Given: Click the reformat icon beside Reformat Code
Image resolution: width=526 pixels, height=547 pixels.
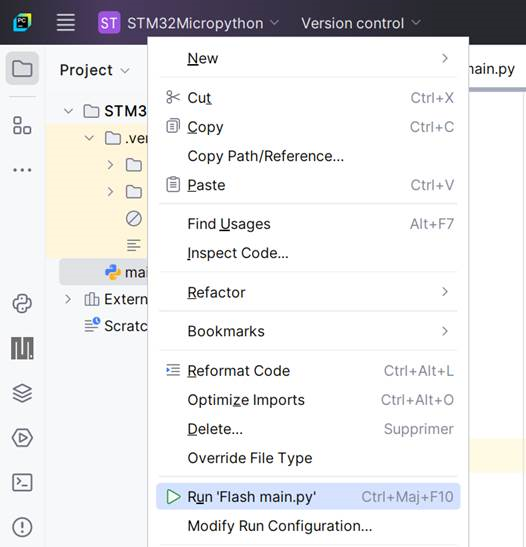Looking at the screenshot, I should (173, 370).
